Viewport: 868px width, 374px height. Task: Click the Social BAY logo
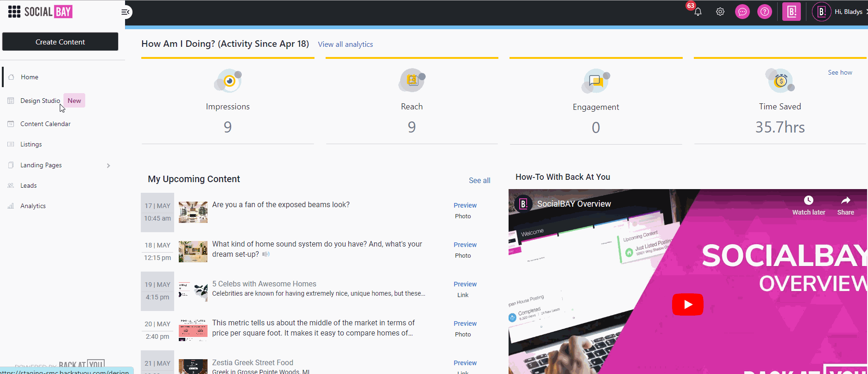tap(48, 12)
